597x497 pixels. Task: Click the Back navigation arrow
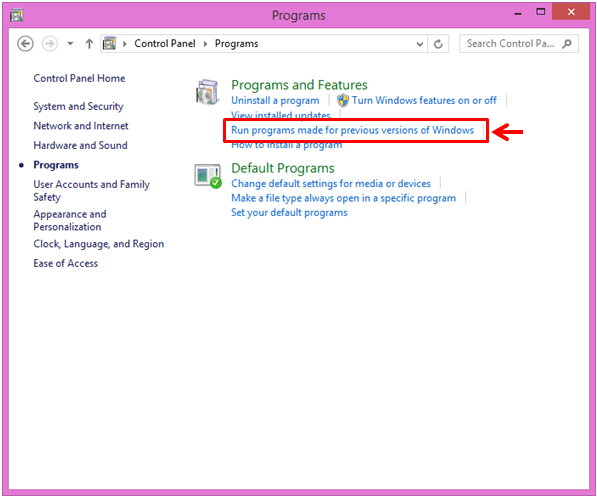coord(25,44)
